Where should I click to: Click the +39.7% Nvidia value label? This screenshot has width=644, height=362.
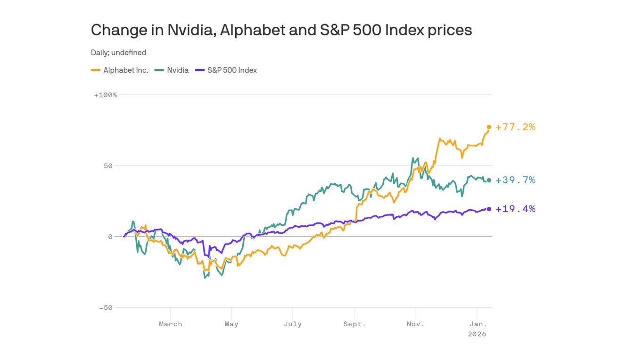click(515, 180)
